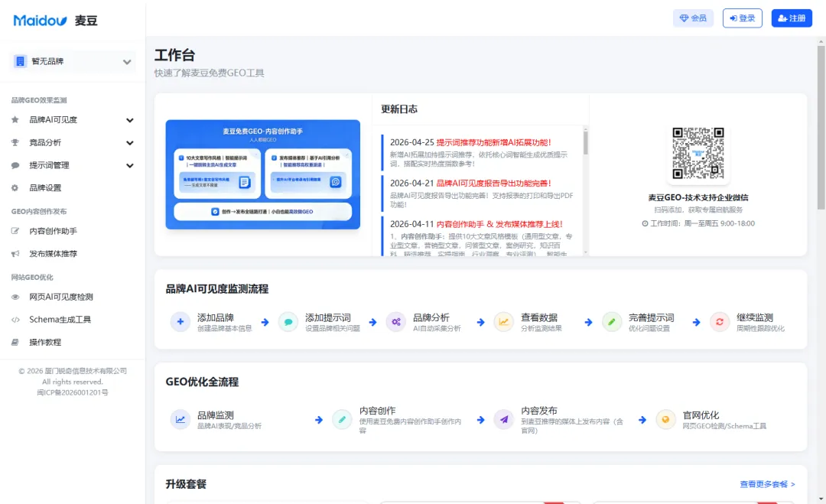Click the clock icon beside 工作时间
The image size is (826, 504).
point(645,224)
